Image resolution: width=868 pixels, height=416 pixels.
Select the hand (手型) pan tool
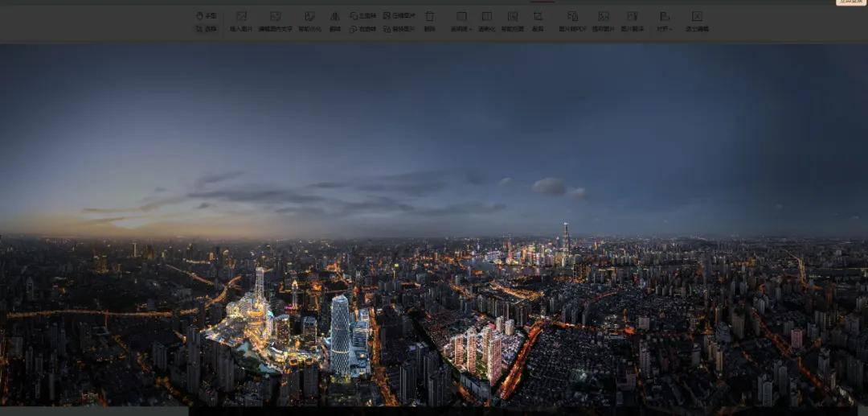point(207,15)
